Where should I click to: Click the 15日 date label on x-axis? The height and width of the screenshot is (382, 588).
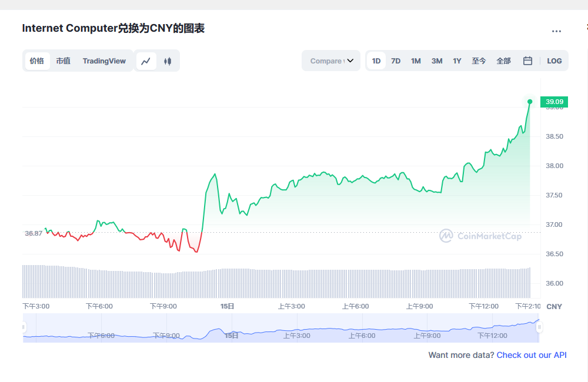coord(227,306)
